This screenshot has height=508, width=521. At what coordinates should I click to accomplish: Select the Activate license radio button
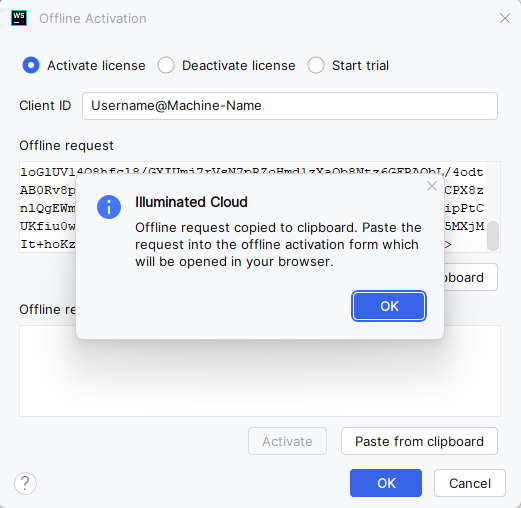point(31,65)
